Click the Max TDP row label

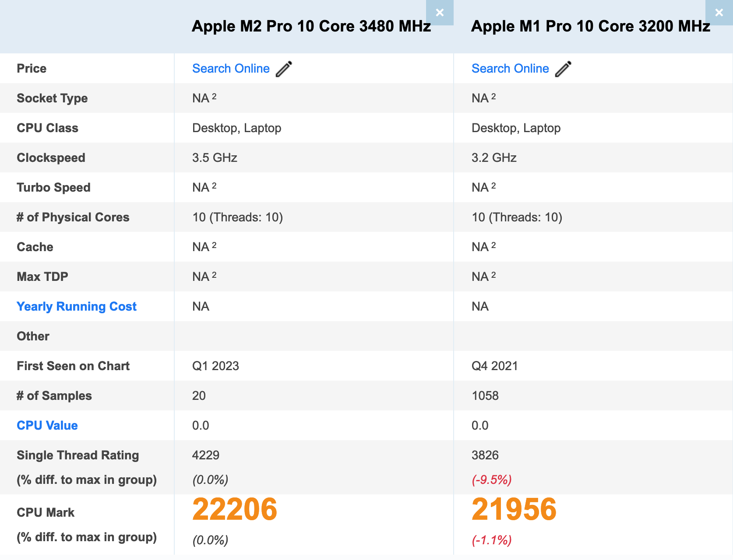click(x=42, y=277)
